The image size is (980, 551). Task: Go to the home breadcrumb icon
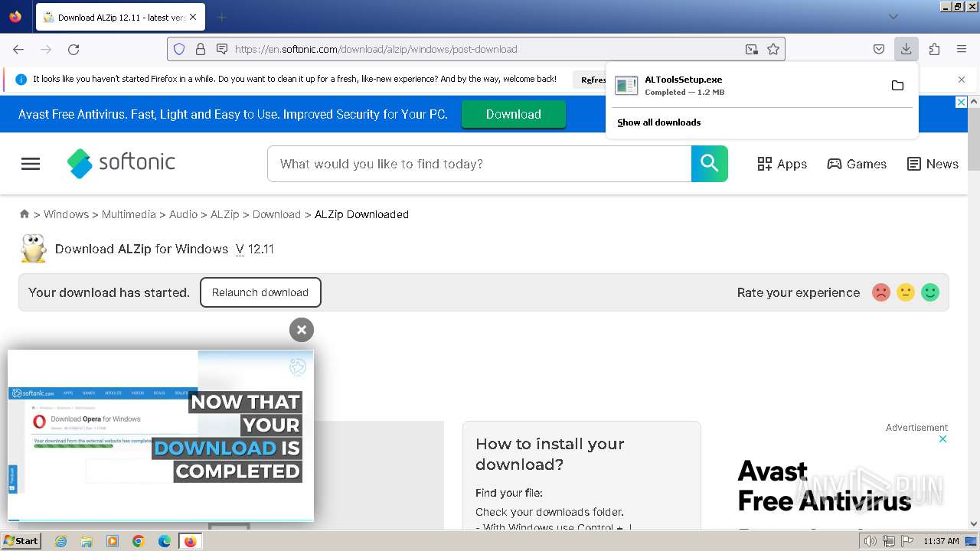coord(24,214)
